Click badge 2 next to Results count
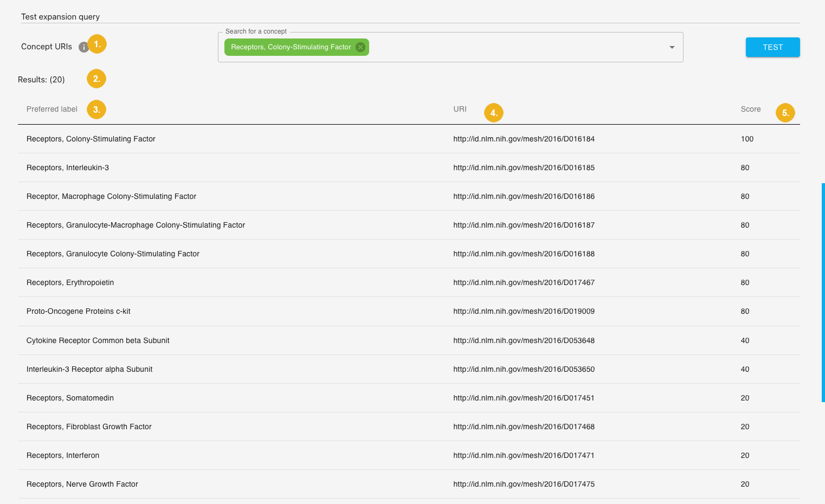 click(x=96, y=79)
